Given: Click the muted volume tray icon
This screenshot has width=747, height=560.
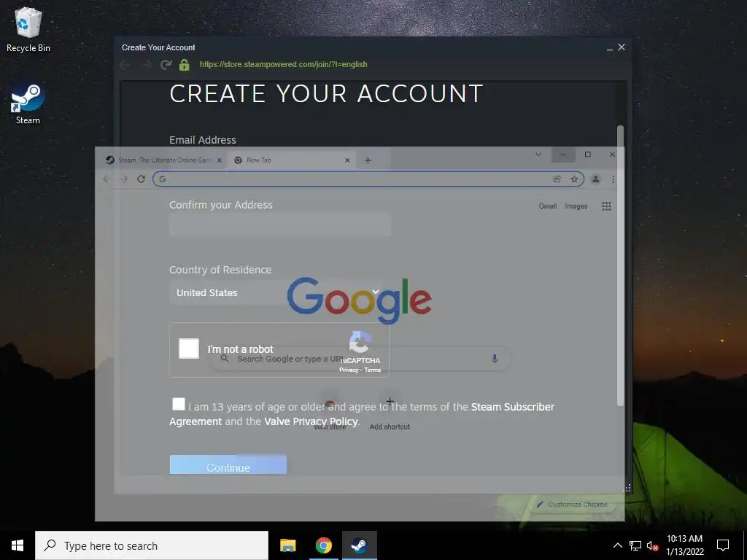Looking at the screenshot, I should pos(652,545).
